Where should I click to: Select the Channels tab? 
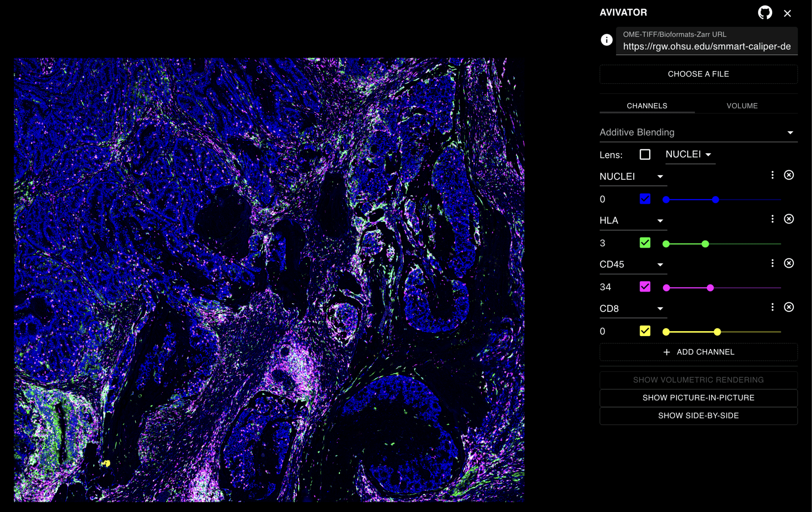[646, 106]
